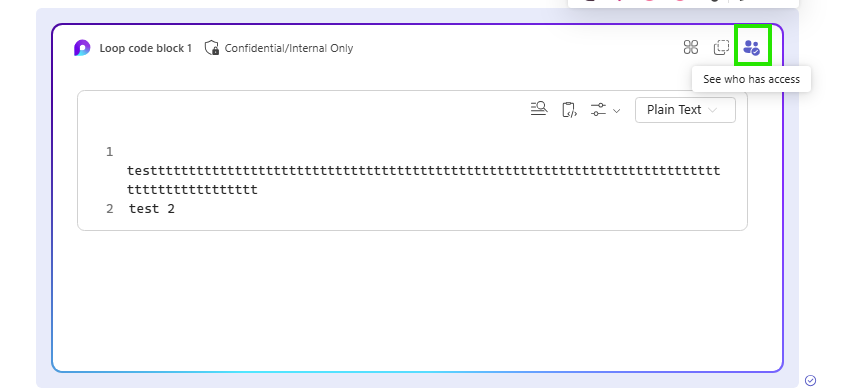
Task: Copy code with clipboard icon
Action: pos(569,110)
